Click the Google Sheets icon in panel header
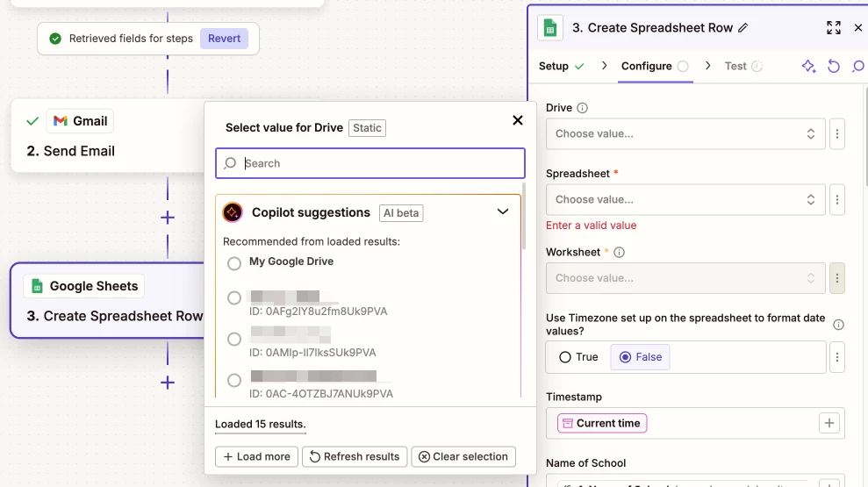The width and height of the screenshot is (868, 487). pyautogui.click(x=550, y=28)
